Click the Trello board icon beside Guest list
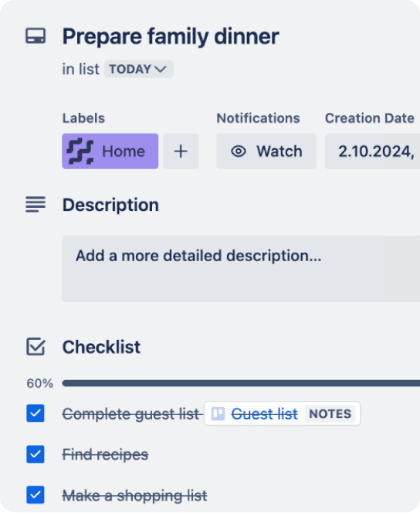This screenshot has height=513, width=420. click(x=218, y=414)
